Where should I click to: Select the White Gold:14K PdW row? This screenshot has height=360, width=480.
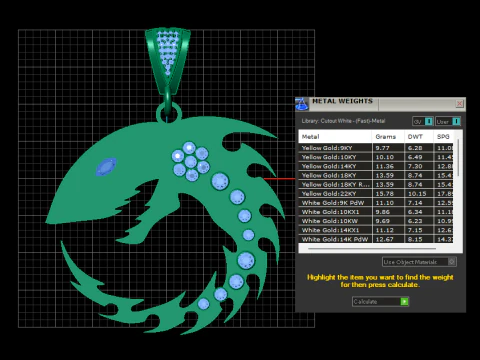(376, 239)
